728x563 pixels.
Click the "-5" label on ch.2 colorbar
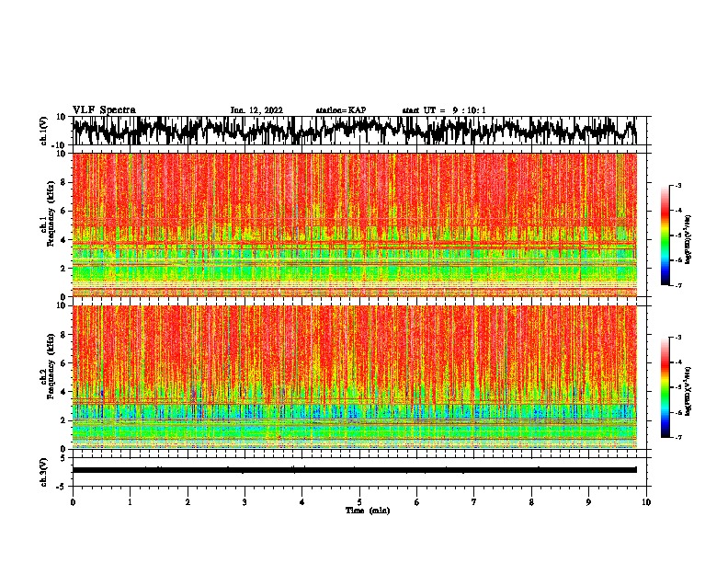(678, 387)
